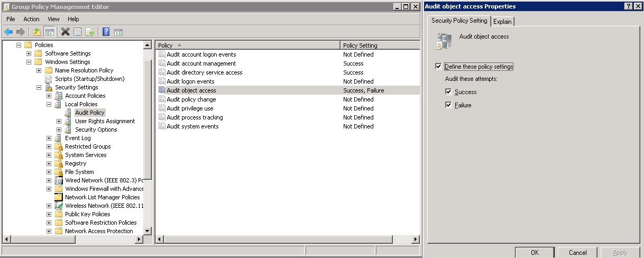Collapse the Local Policies node
The width and height of the screenshot is (644, 258).
(x=49, y=104)
